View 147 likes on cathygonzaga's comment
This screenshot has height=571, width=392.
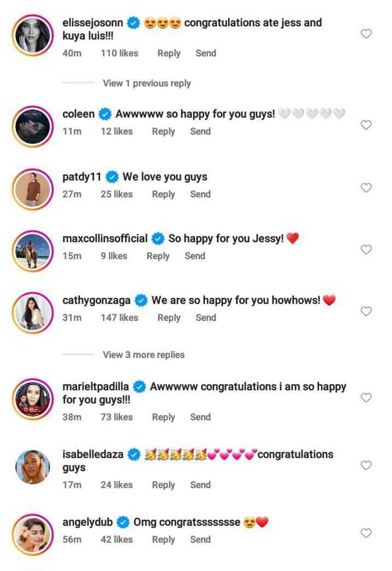tap(119, 318)
